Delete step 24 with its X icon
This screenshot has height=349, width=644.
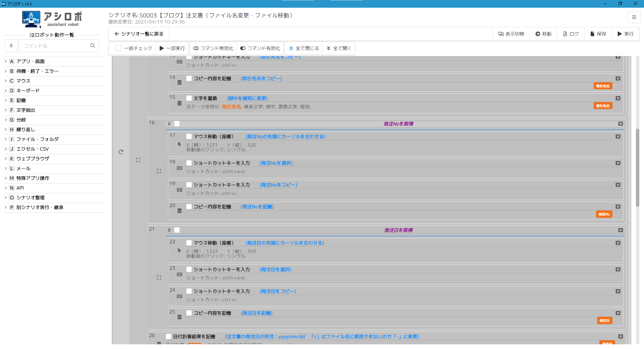(x=618, y=291)
